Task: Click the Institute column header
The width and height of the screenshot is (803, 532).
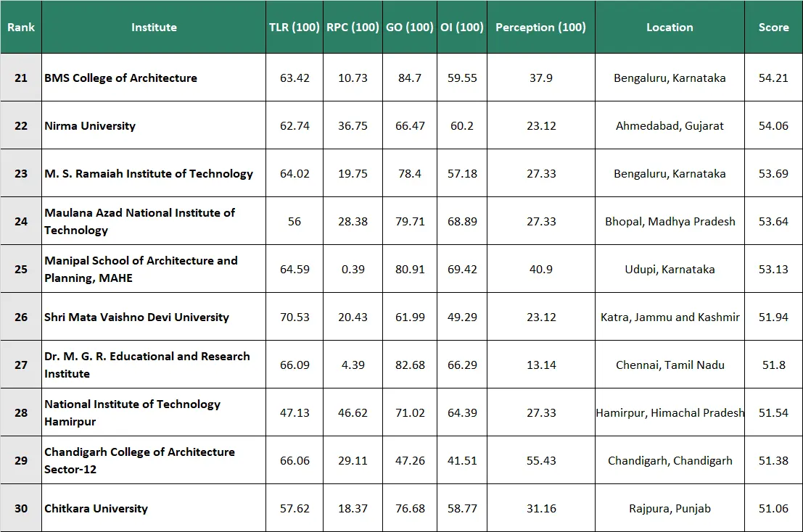Action: (154, 28)
